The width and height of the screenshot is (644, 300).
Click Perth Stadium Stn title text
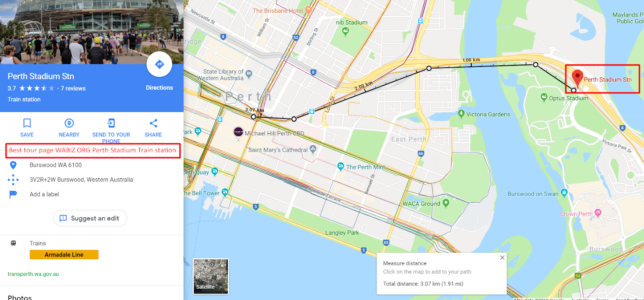click(41, 77)
